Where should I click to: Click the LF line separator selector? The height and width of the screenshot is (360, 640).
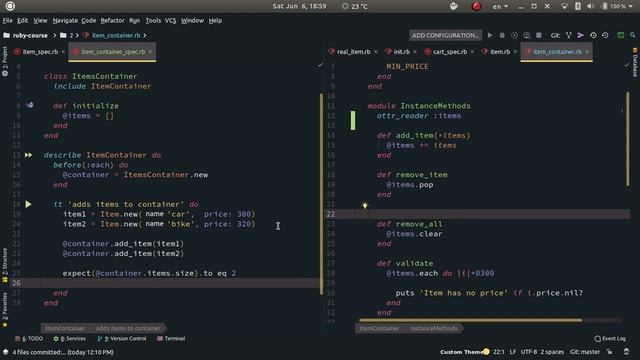click(513, 352)
